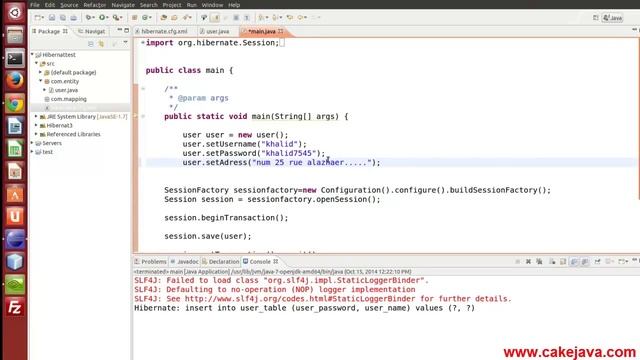Screen dimensions: 640x360
Task: Select user.java in the package tree
Action: (66, 90)
